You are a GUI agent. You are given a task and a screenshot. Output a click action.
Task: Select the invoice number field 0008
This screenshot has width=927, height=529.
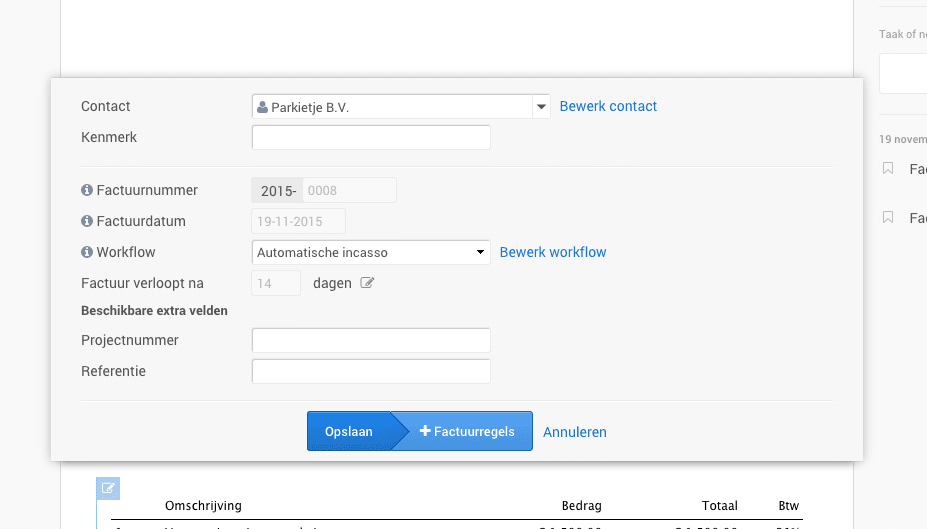[x=348, y=190]
